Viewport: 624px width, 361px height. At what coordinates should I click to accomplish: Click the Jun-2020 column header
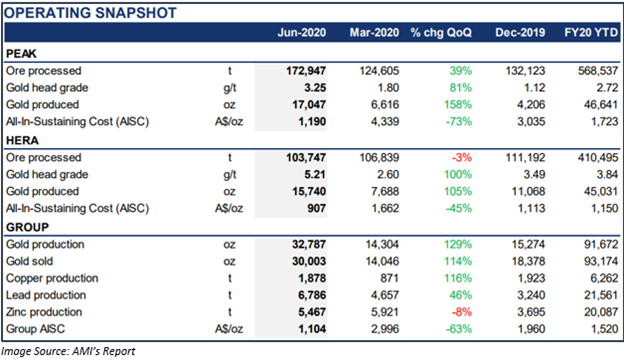[x=302, y=32]
